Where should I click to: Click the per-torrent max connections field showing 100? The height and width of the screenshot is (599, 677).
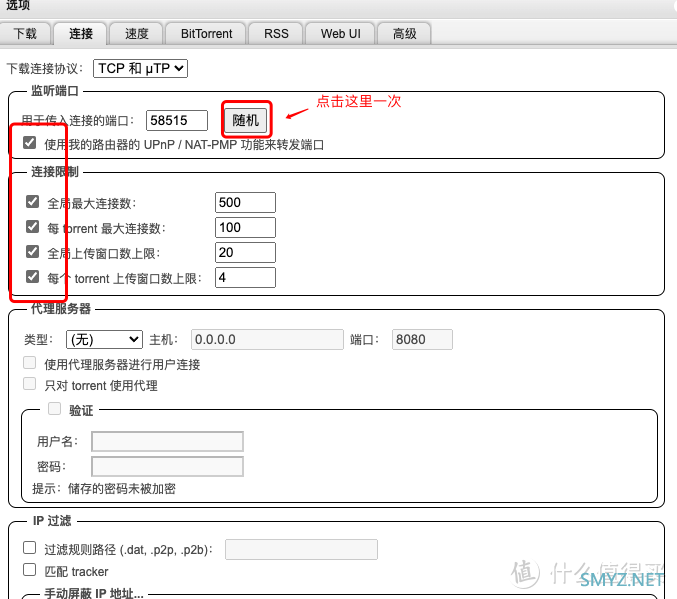point(245,228)
